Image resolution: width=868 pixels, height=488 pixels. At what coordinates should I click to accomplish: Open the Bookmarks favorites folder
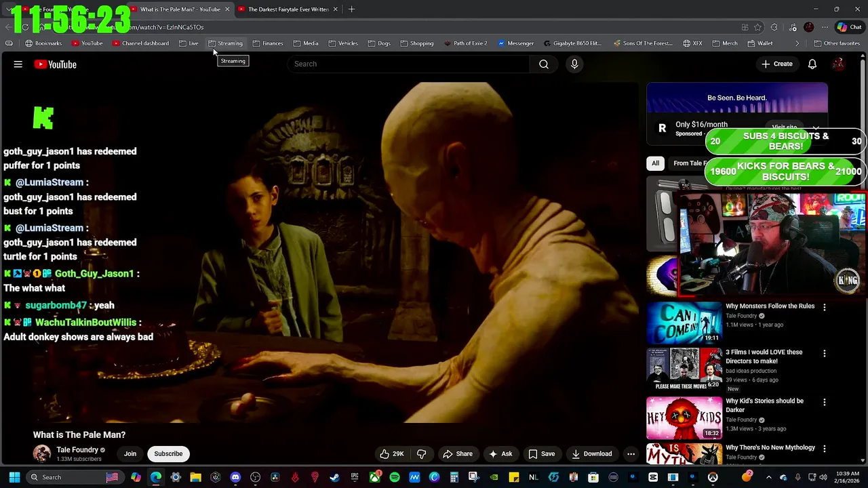click(x=43, y=43)
